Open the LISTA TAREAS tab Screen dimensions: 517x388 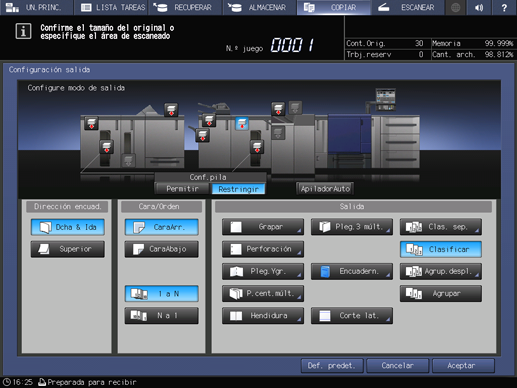(x=111, y=7)
